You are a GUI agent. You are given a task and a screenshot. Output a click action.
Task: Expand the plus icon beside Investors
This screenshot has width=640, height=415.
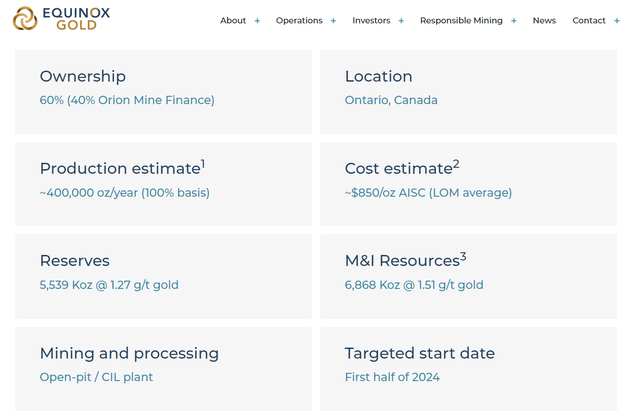coord(401,21)
